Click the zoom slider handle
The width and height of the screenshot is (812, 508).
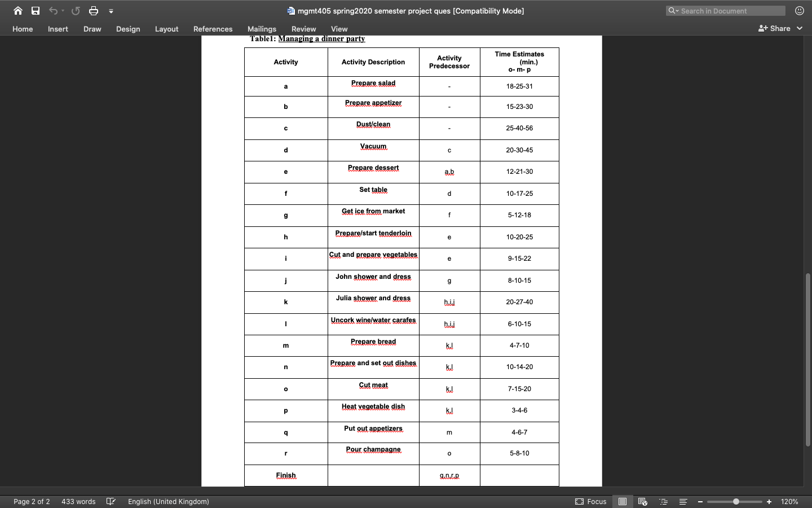[x=736, y=501]
